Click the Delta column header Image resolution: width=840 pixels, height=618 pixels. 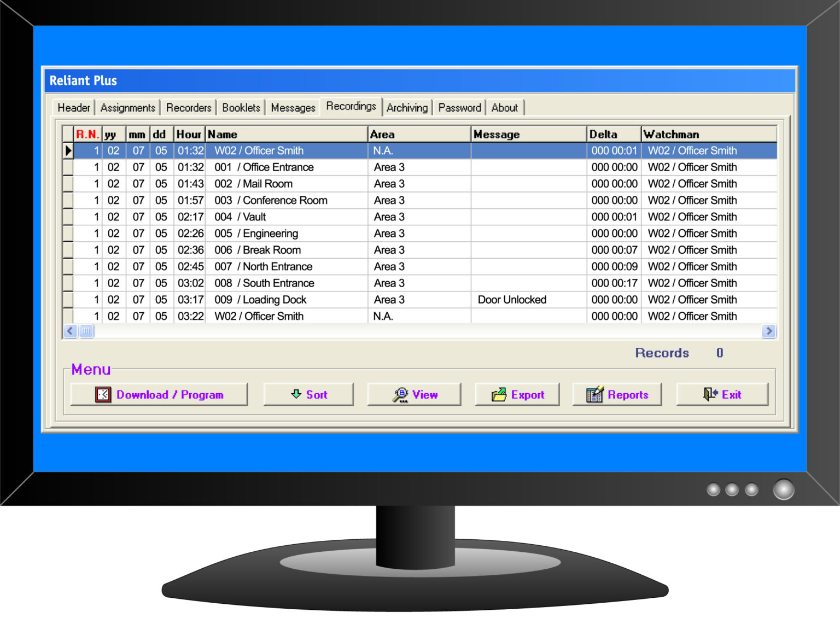[614, 134]
